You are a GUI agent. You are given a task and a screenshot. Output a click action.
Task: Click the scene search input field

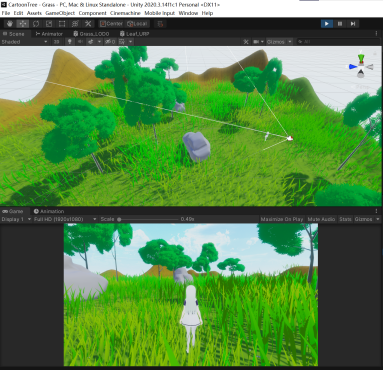338,42
